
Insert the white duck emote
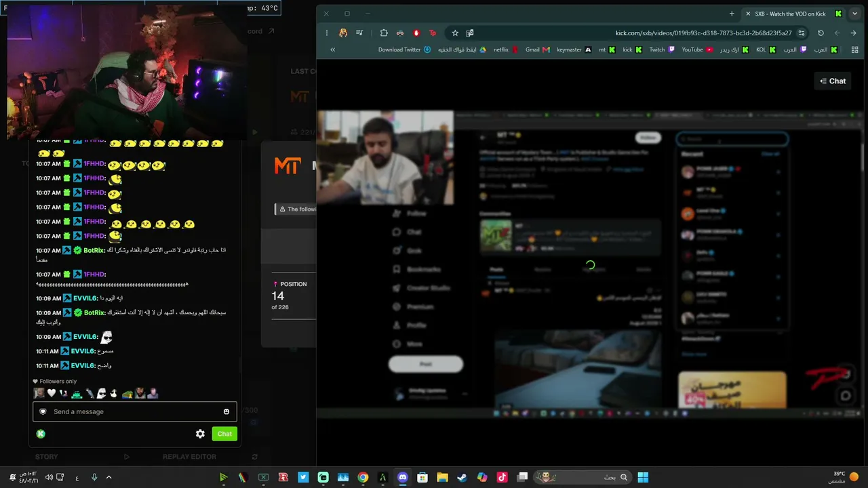[113, 393]
